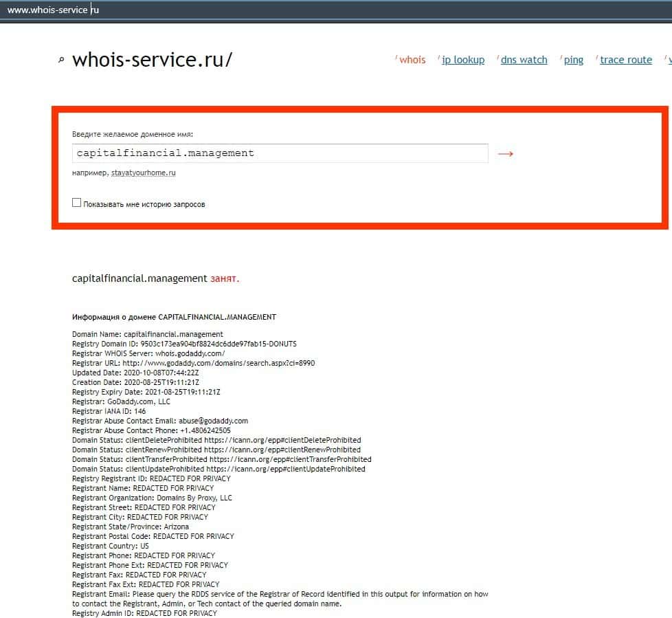Click the 'Registrar: GoDaddy.com, LLC' line
Viewport: 672px width, 618px height.
[122, 402]
